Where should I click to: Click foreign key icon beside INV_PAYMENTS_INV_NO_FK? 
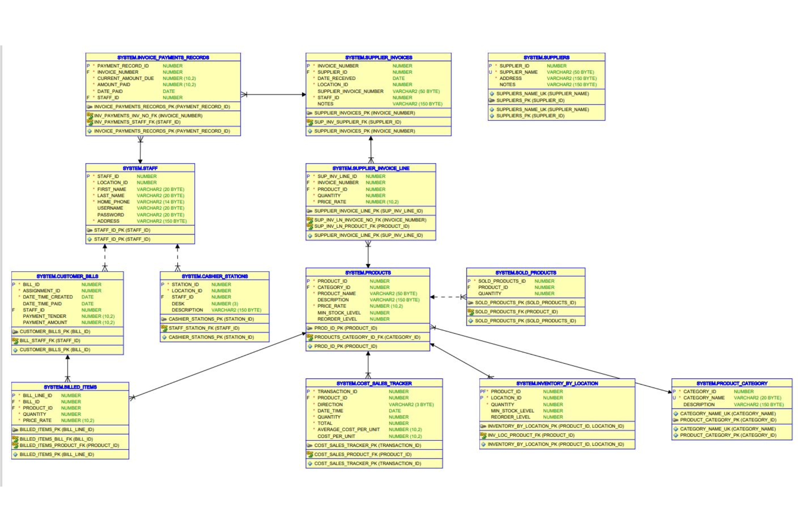tap(90, 116)
